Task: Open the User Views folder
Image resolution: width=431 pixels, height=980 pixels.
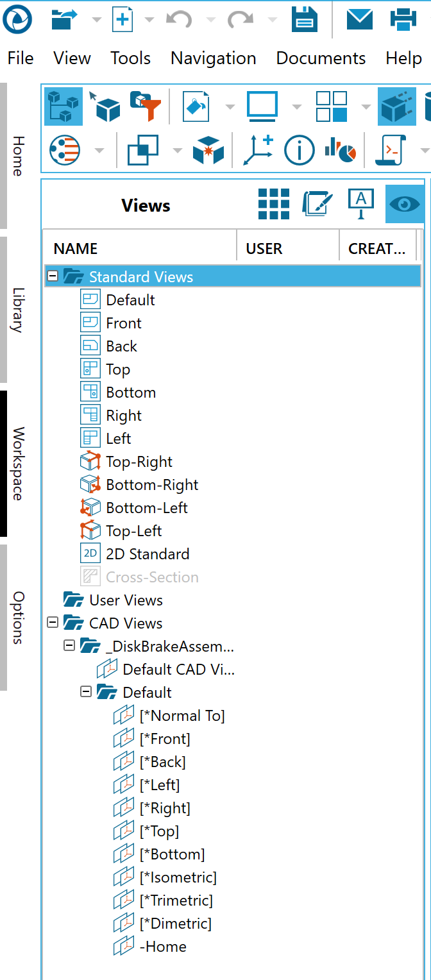Action: (126, 600)
